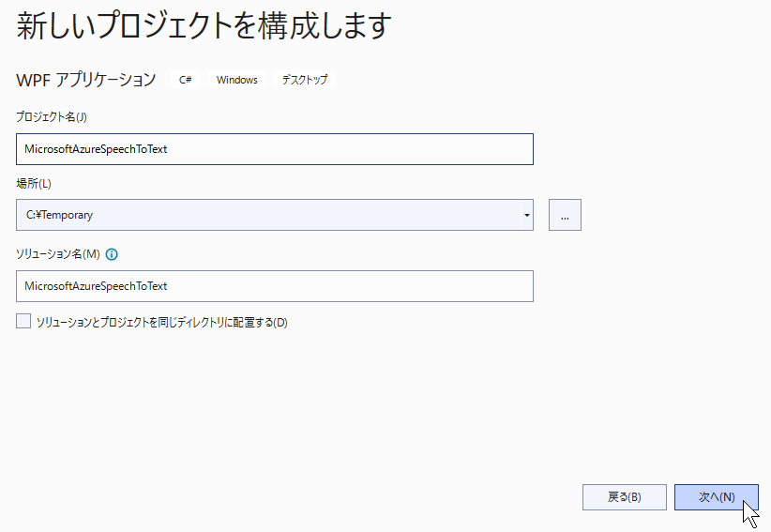Click the プロジェクト名(J) label

[52, 117]
